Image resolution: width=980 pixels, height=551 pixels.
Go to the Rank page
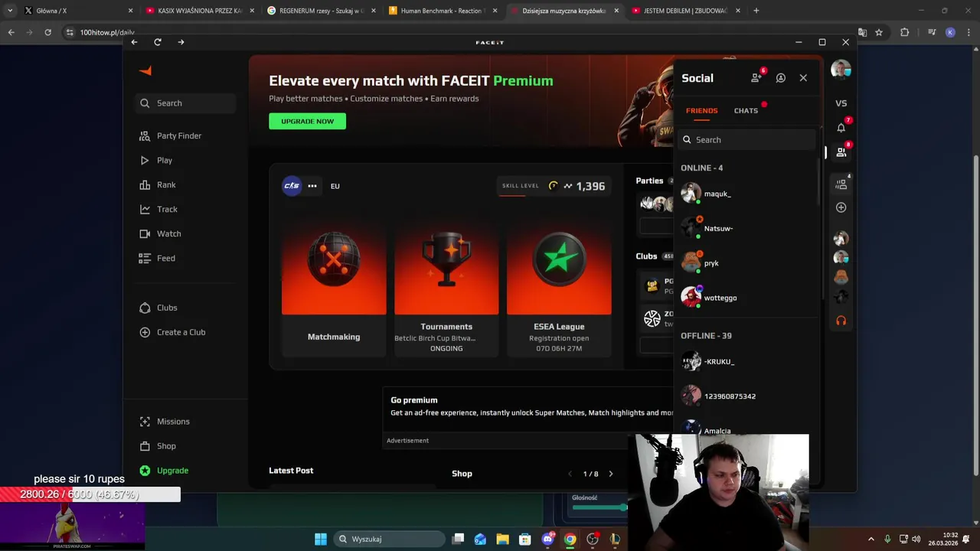coord(158,184)
